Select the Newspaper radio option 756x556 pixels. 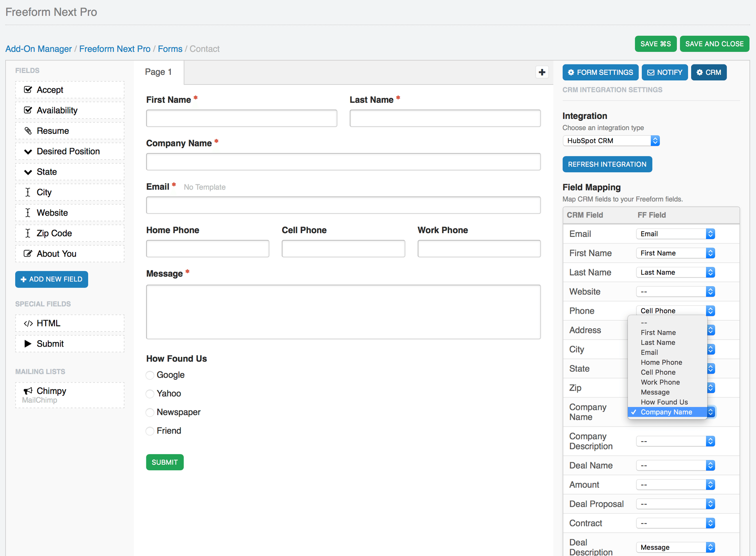150,412
